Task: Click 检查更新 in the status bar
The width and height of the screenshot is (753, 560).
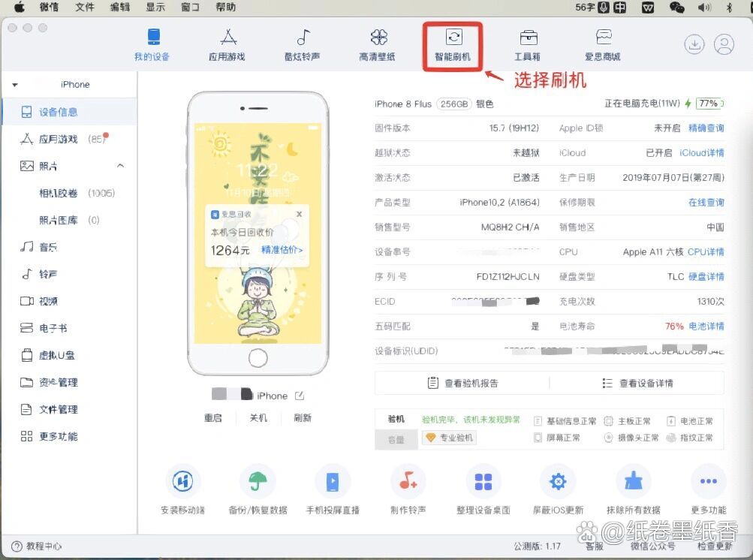Action: (715, 546)
